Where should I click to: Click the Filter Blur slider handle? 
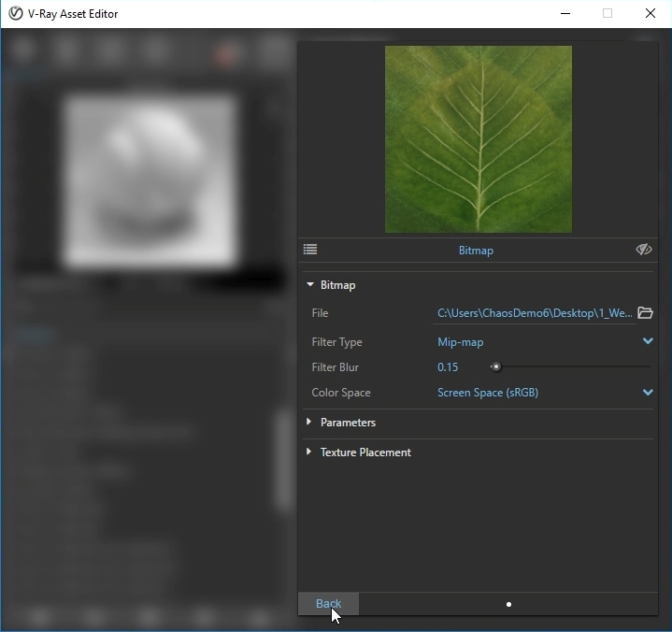[x=496, y=367]
